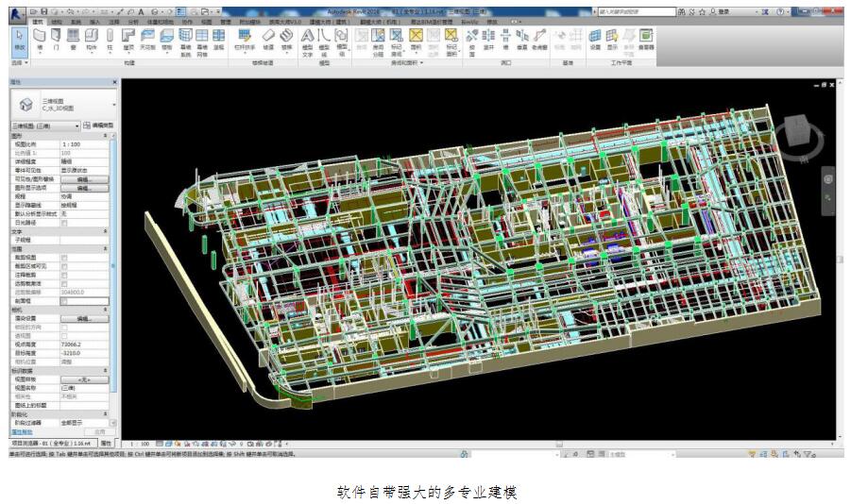
Task: Choose the Model Line (模型线) tool
Action: (x=324, y=42)
